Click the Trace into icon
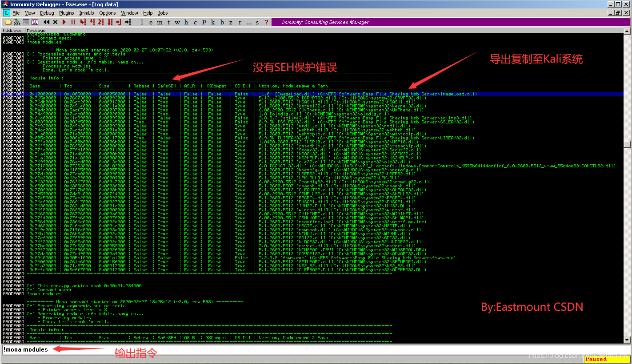The image size is (632, 364). tap(101, 22)
